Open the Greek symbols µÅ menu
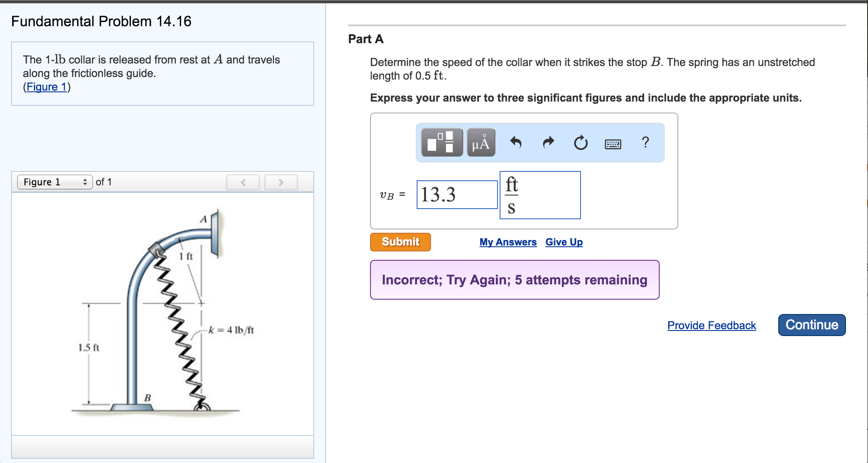Screen dimensions: 868x463 pyautogui.click(x=481, y=143)
